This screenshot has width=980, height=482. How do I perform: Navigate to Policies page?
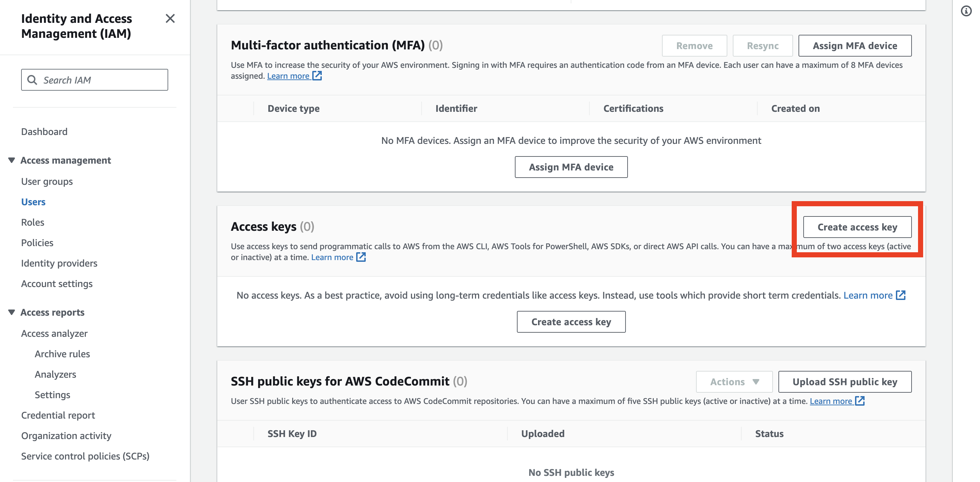[x=37, y=243]
